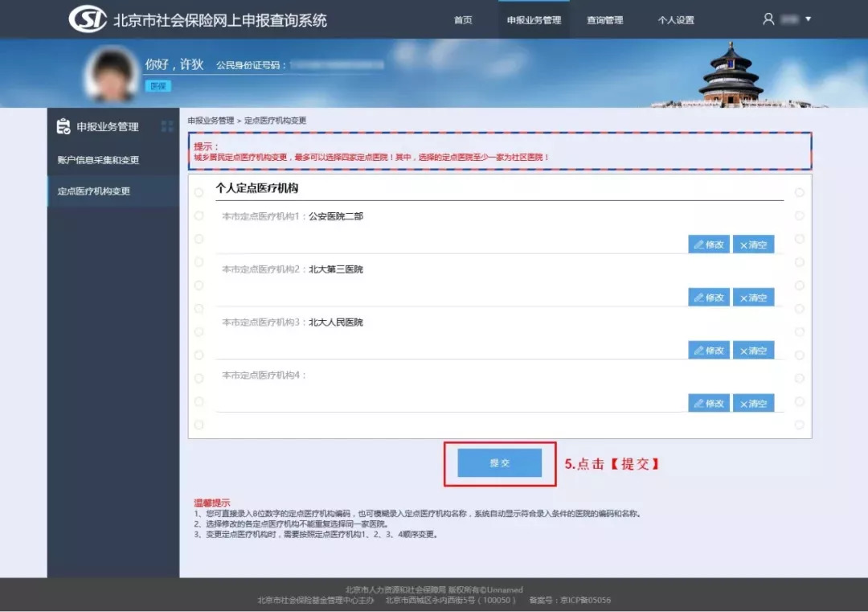Click the small grid icon beside the sidebar header
868x612 pixels.
166,126
